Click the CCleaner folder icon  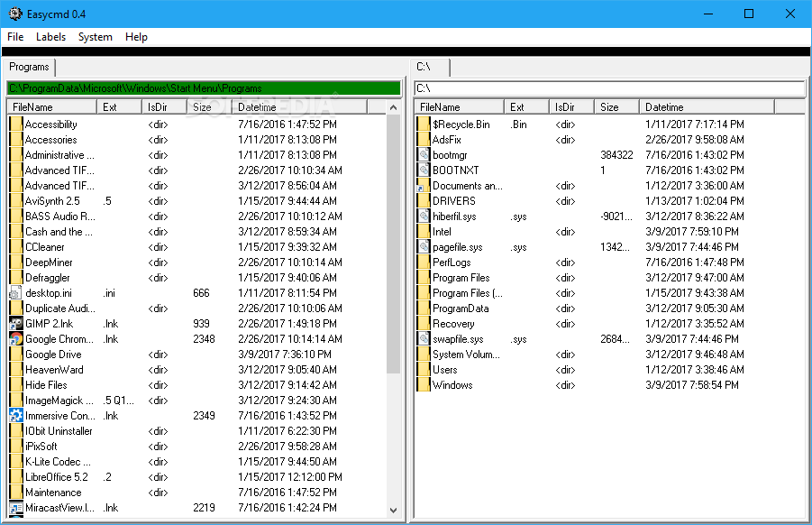[x=16, y=247]
